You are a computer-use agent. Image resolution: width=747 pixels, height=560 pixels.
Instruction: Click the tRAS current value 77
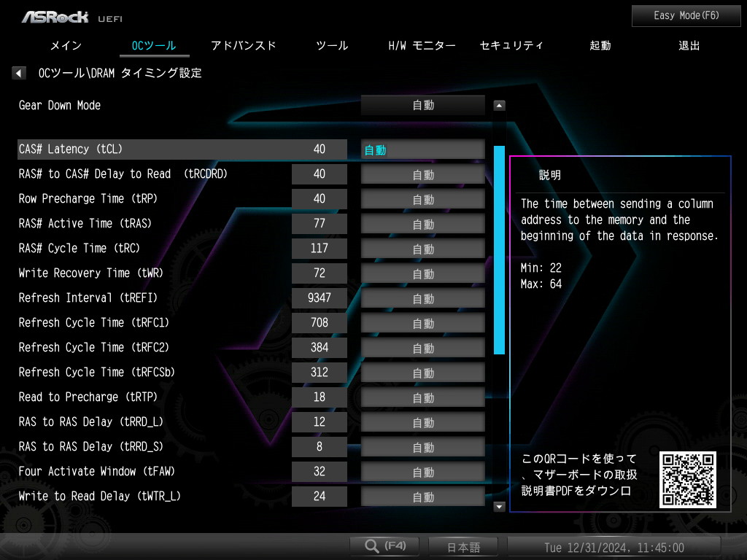tap(320, 224)
